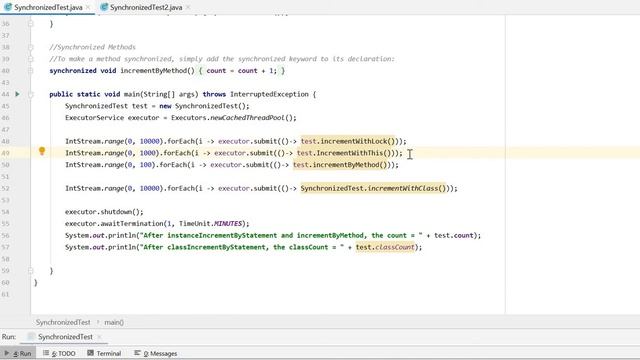
Task: Click InterruptedException in main signature
Action: 269,94
